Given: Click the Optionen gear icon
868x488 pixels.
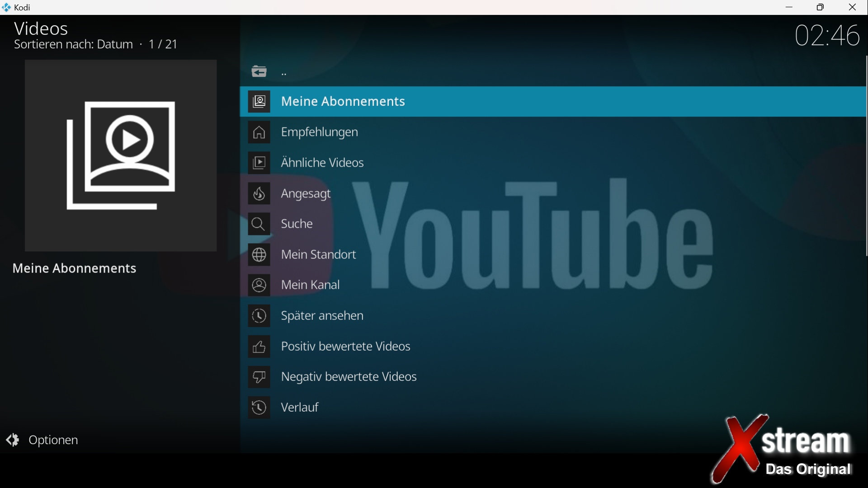Looking at the screenshot, I should (x=13, y=440).
